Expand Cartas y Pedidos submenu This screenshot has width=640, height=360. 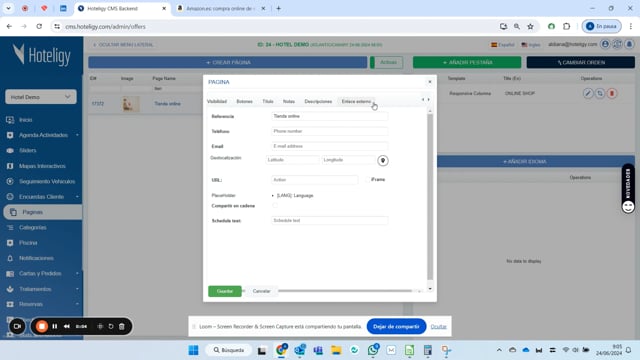pos(77,273)
